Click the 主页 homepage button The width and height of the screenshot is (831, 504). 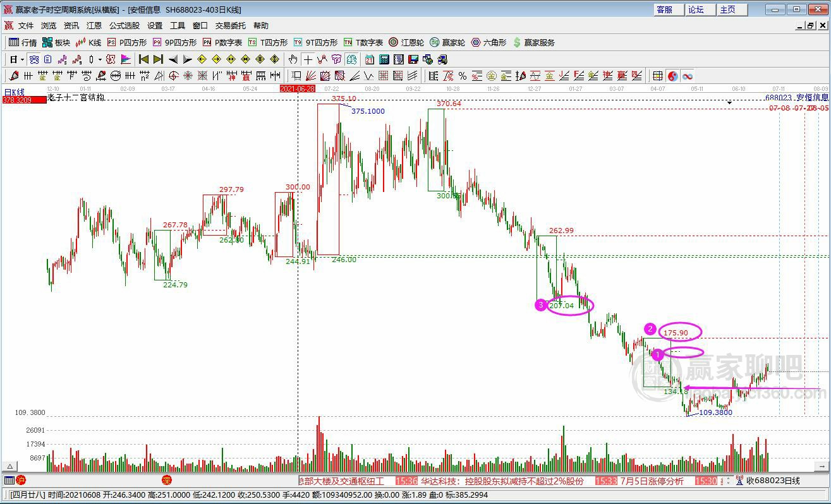(x=732, y=9)
